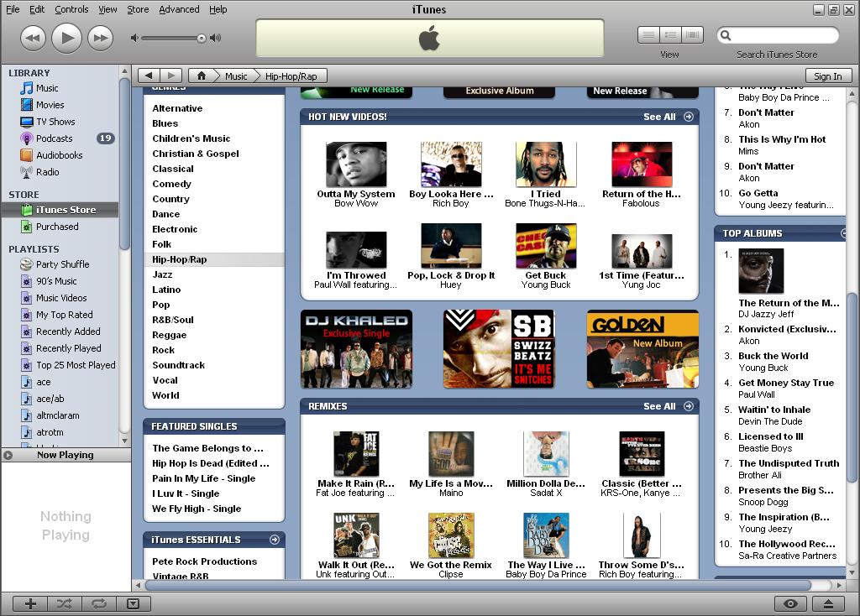Screen dimensions: 860x616
Task: Click the magnifier icon in search box
Action: [726, 35]
